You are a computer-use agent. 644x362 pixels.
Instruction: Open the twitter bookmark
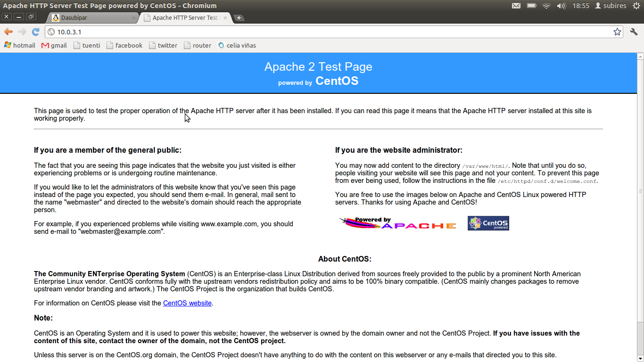point(163,45)
